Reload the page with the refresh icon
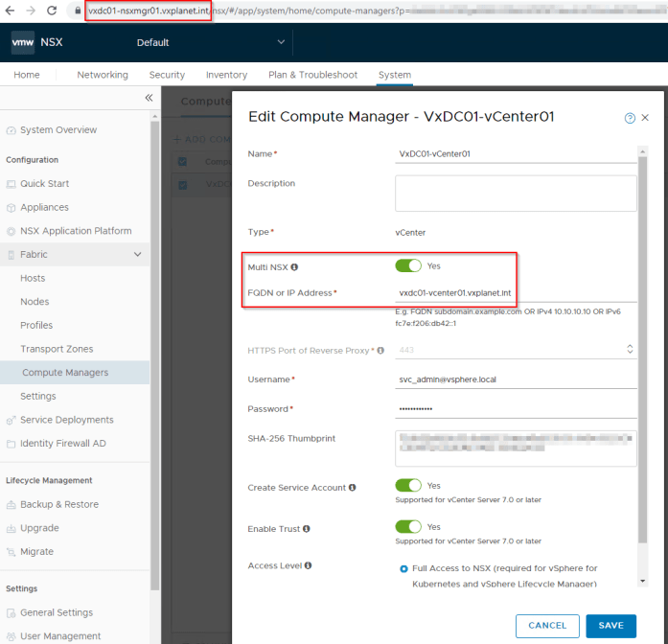The height and width of the screenshot is (644, 668). 52,11
